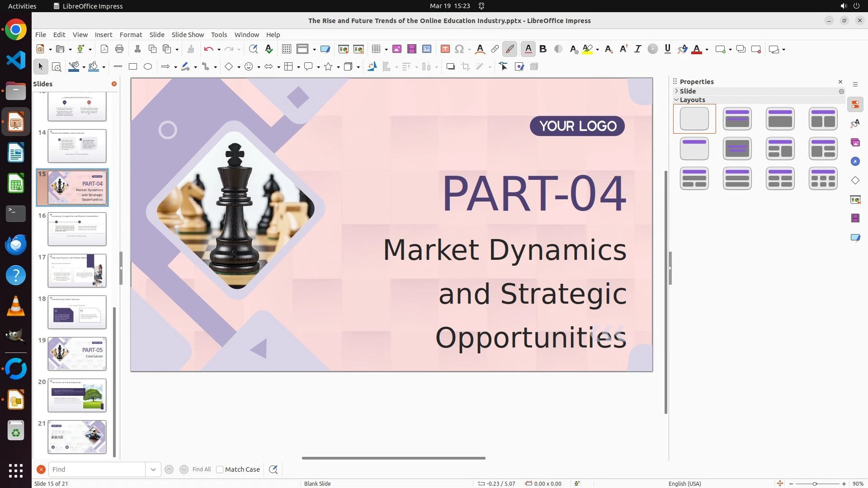868x488 pixels.
Task: Click the Export as PDF icon
Action: click(104, 49)
